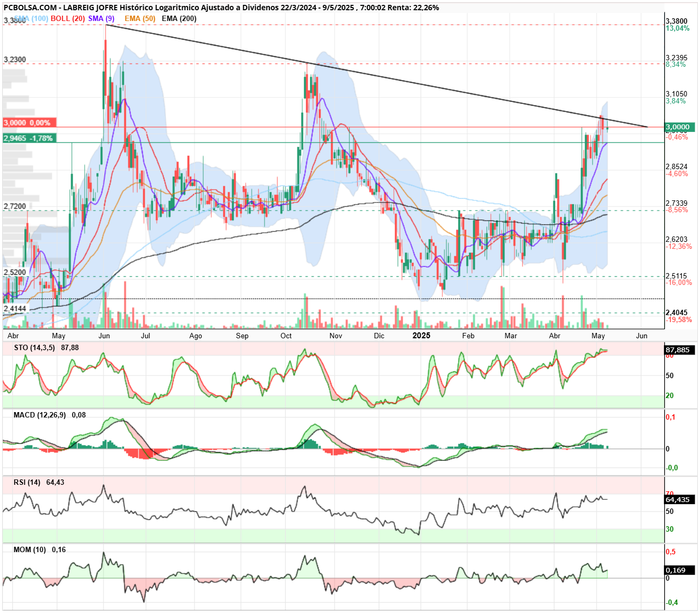The width and height of the screenshot is (700, 613).
Task: Select the Feb month label
Action: (x=468, y=336)
